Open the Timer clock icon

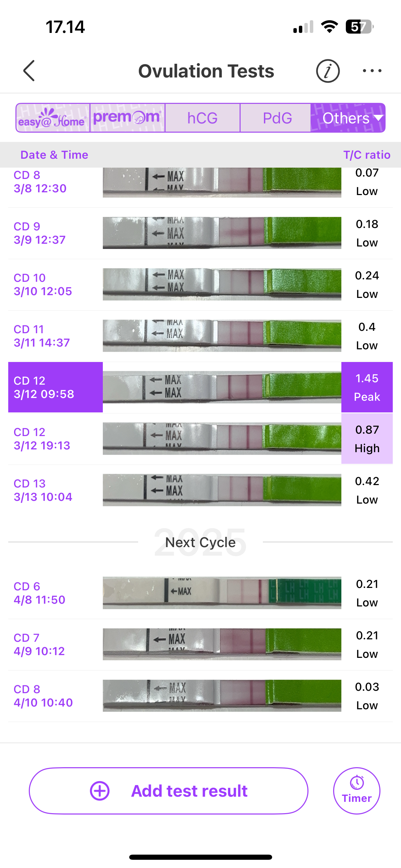pos(357,783)
